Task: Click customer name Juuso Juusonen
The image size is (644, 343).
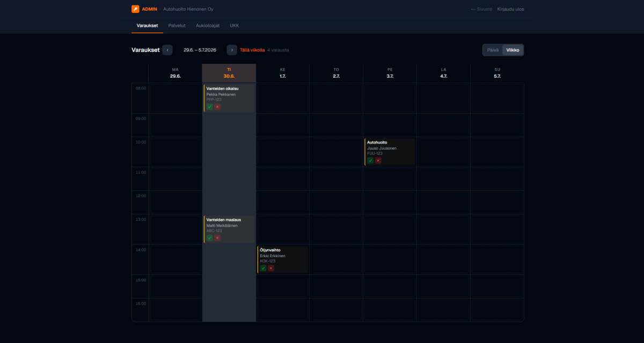Action: click(382, 148)
